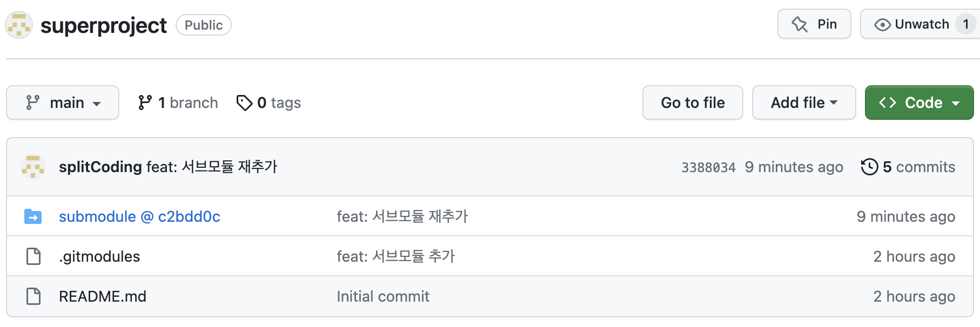Image resolution: width=980 pixels, height=327 pixels.
Task: Open the green Code dropdown
Action: 919,103
